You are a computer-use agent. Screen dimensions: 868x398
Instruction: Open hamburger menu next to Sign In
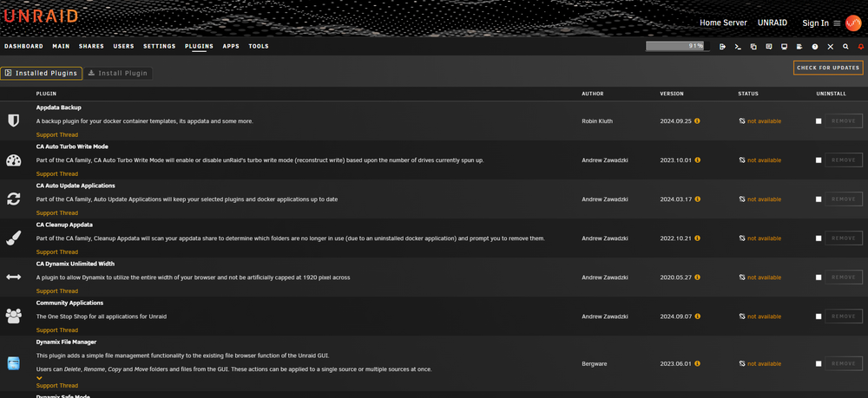837,23
